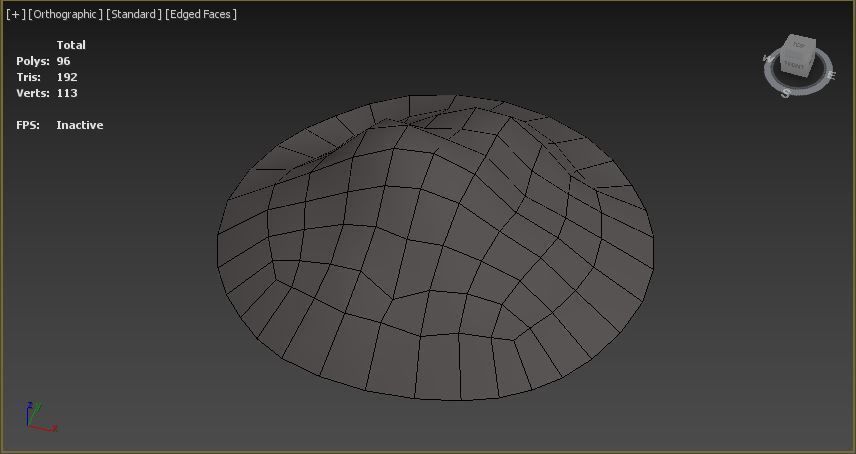Click the Verts count value 113
The width and height of the screenshot is (856, 454).
(x=66, y=93)
